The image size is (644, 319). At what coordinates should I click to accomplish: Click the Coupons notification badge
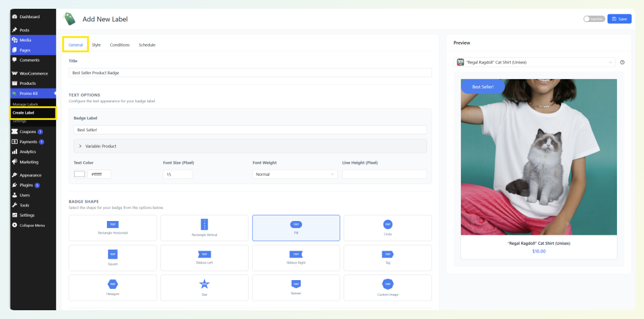(40, 132)
